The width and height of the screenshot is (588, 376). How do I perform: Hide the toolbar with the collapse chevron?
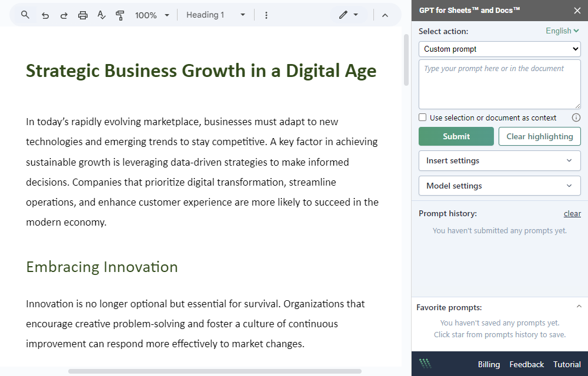point(385,14)
